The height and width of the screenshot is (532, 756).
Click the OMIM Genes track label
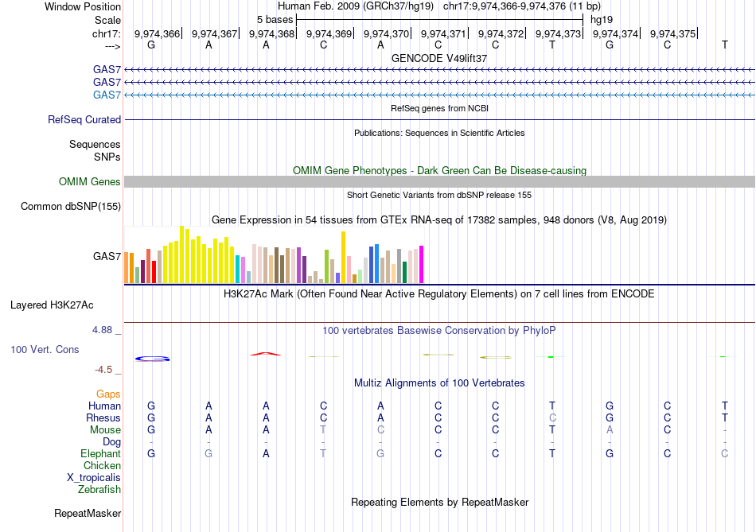click(90, 181)
